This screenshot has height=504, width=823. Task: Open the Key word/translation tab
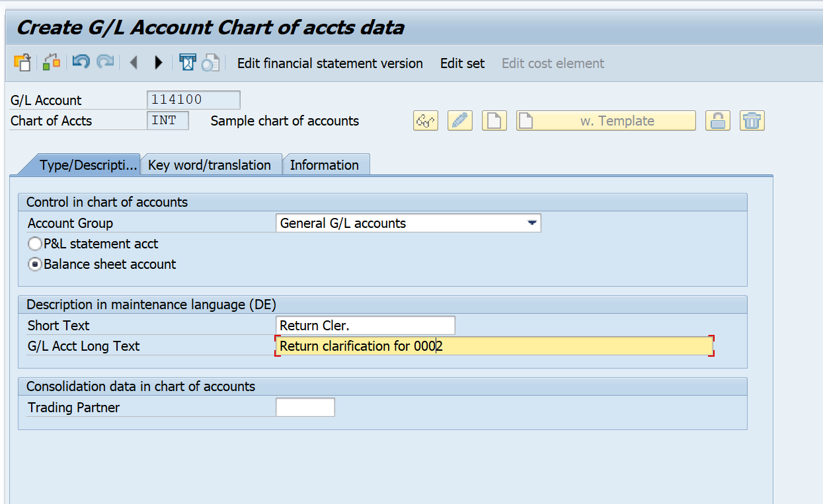210,165
